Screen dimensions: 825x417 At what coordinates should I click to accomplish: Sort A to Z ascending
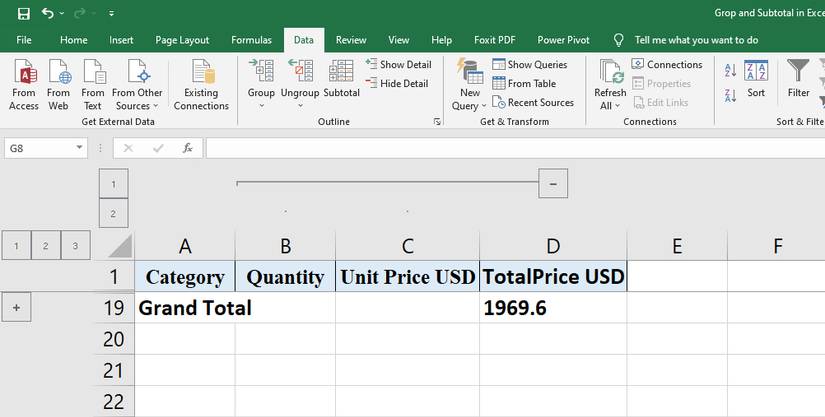(x=730, y=70)
